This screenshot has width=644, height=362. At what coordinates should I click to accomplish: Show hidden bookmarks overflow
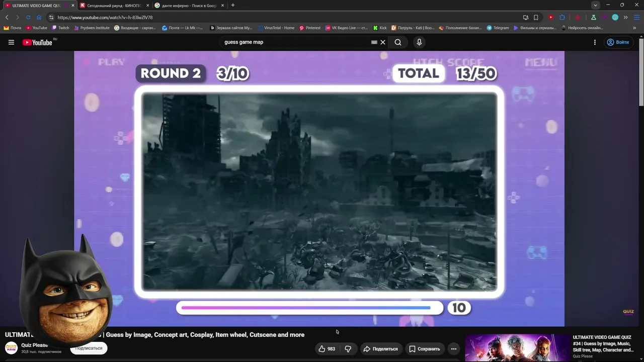pyautogui.click(x=635, y=28)
